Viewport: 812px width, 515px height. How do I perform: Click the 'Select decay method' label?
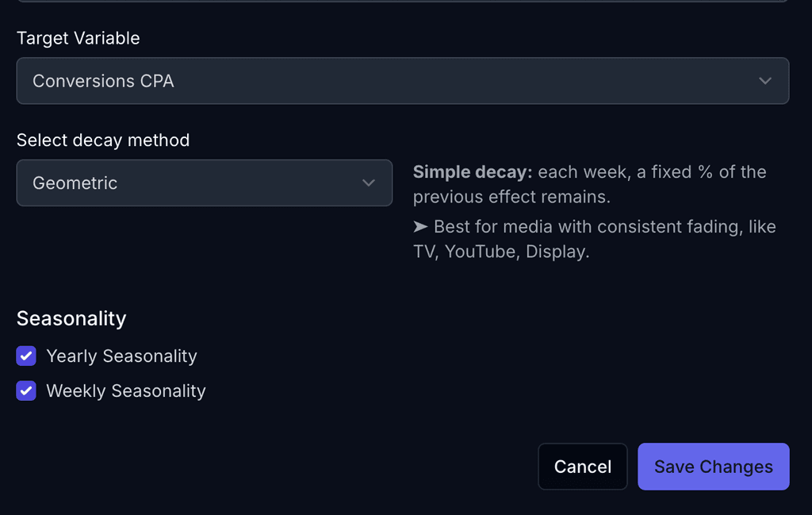103,140
